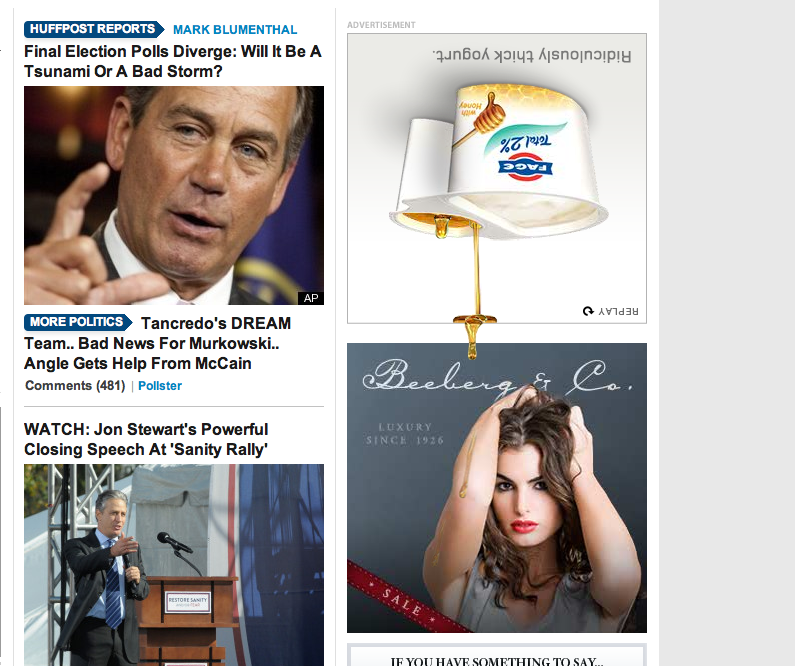Click the 'Luxury Since 1926' text in ad
The width and height of the screenshot is (795, 666).
[405, 433]
